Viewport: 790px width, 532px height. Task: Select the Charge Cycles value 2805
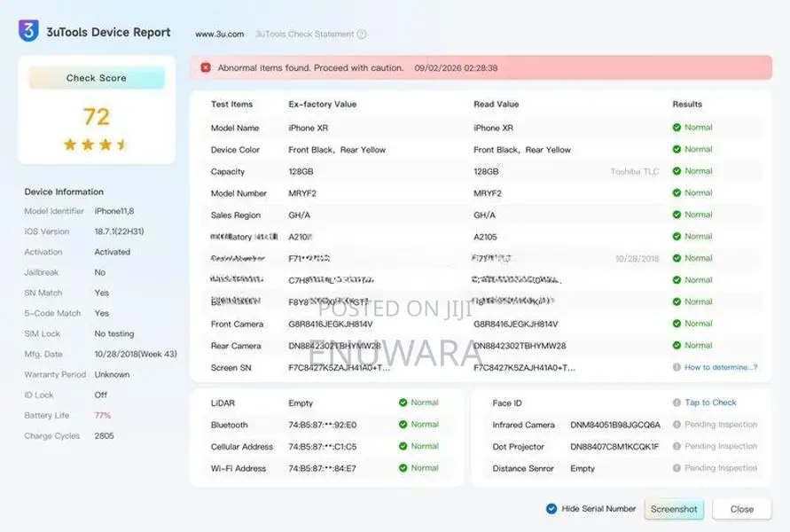[x=104, y=435]
